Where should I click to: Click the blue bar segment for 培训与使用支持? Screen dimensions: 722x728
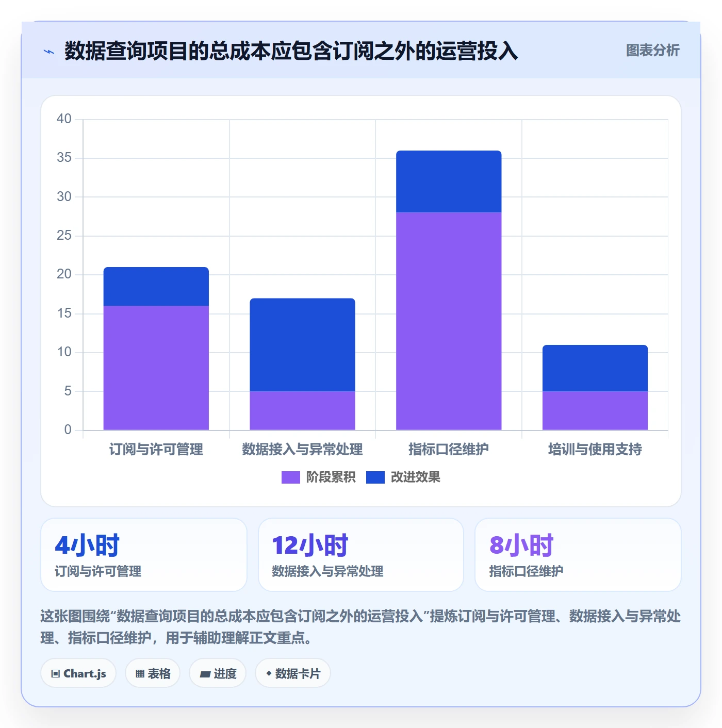pyautogui.click(x=595, y=368)
